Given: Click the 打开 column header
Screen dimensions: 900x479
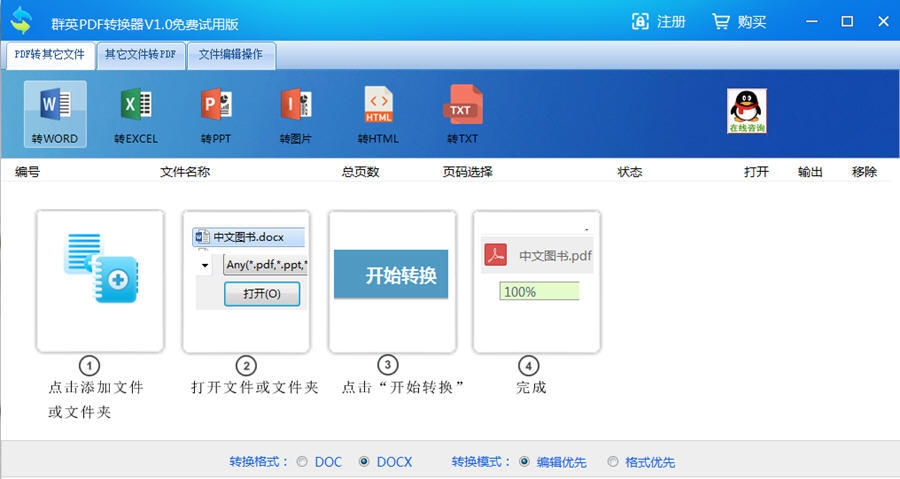Looking at the screenshot, I should [x=756, y=172].
